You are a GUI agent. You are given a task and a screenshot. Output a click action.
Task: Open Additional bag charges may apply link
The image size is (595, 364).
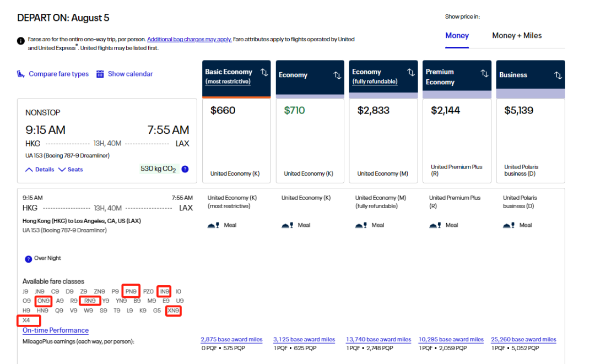tap(190, 39)
